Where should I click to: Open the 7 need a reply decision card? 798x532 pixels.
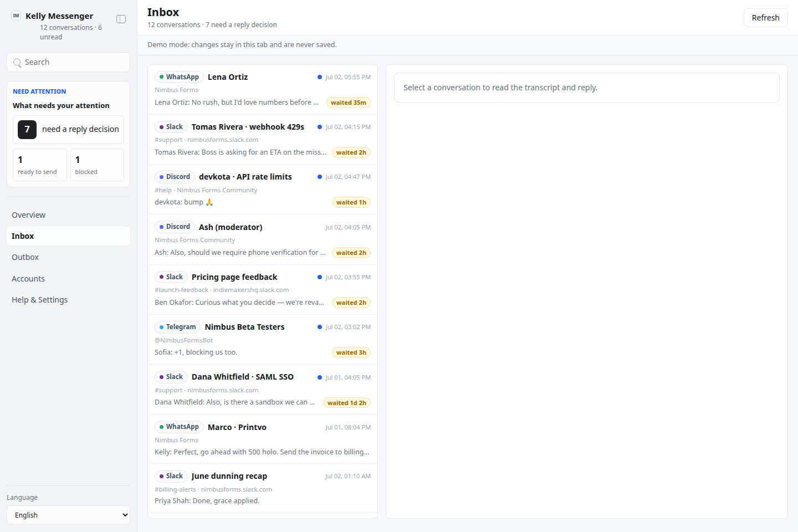click(x=68, y=130)
